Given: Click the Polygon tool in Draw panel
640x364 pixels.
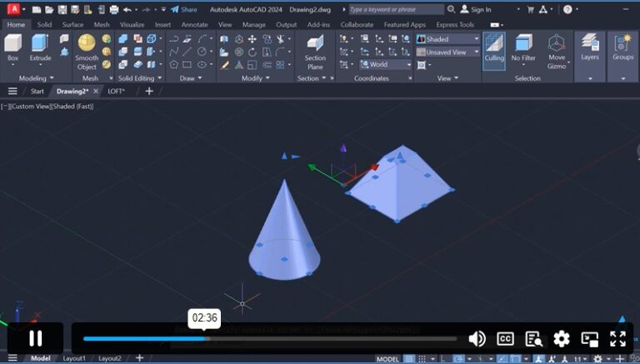Looking at the screenshot, I should click(174, 64).
